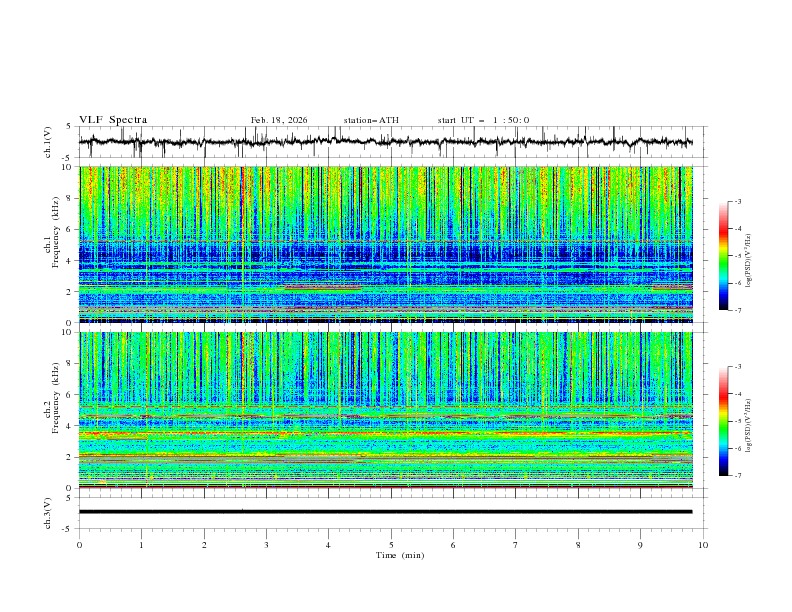Screen dimensions: 792x612
Task: Click the ch.1(V) waveform axis label
Action: tap(48, 142)
